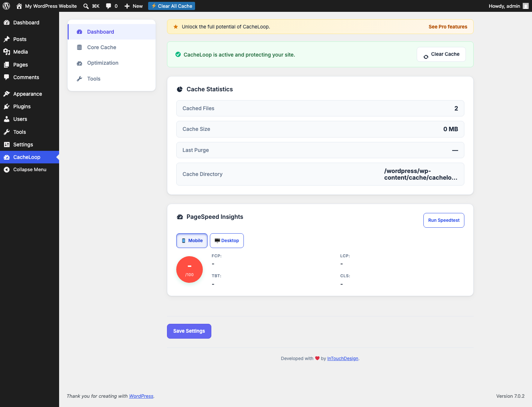The image size is (532, 407).
Task: Click the home icon beside My WordPress Website
Action: 19,6
